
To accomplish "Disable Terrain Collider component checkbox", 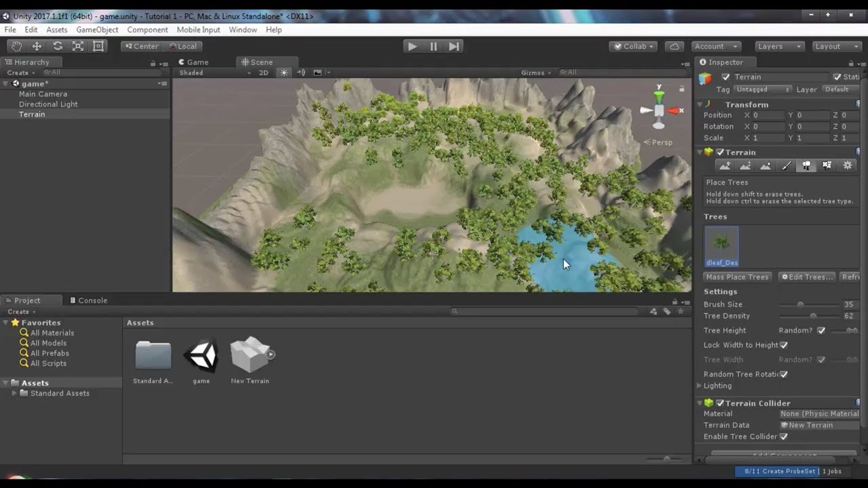I will [720, 403].
